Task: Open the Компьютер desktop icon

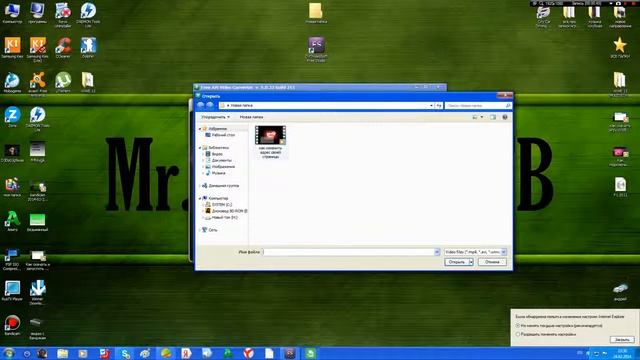Action: click(12, 13)
